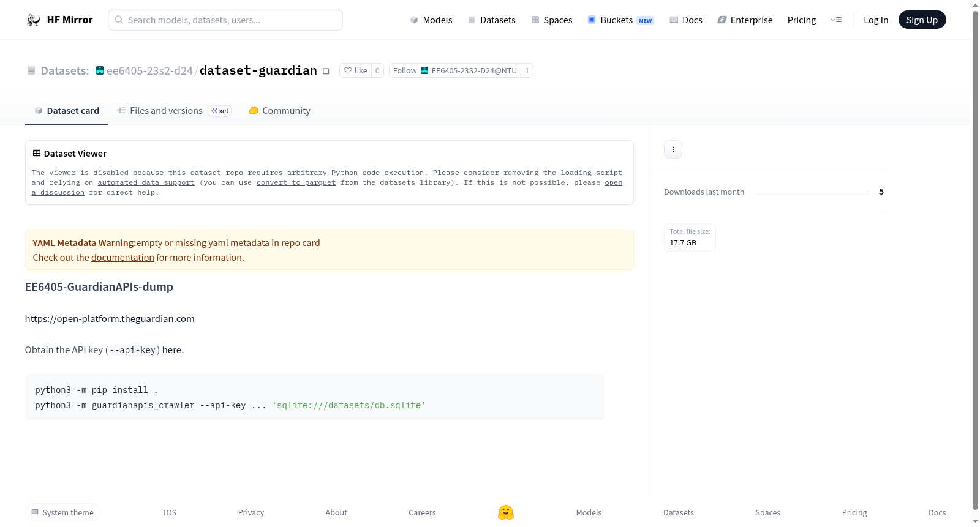Open the loading script link
This screenshot has width=980, height=527.
click(591, 173)
